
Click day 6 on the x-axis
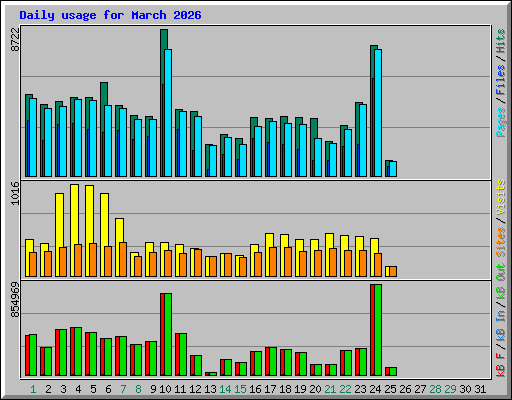(x=108, y=389)
